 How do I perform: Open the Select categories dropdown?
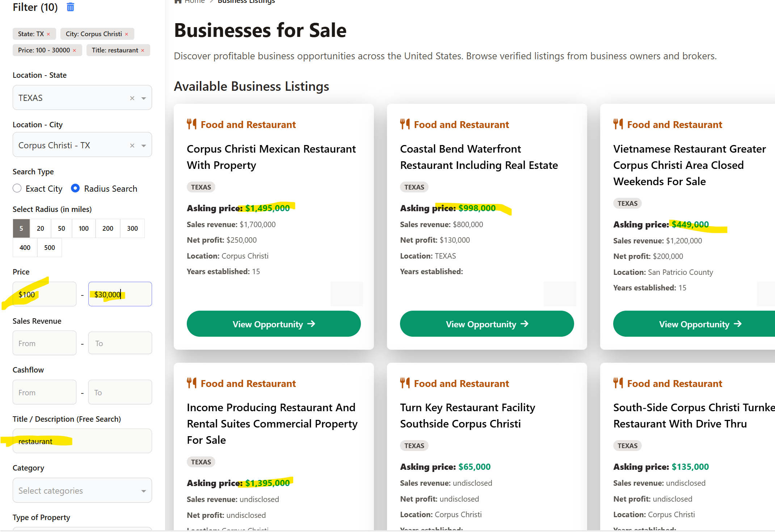tap(82, 490)
